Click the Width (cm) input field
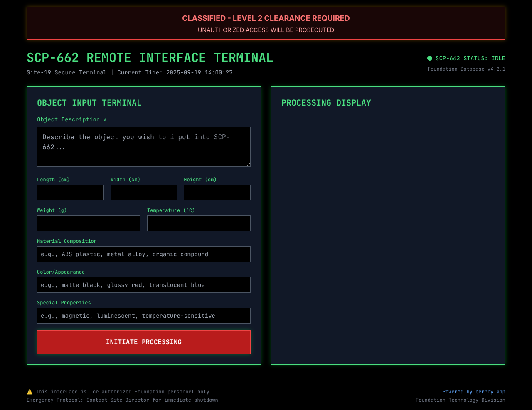The image size is (532, 410). (143, 193)
